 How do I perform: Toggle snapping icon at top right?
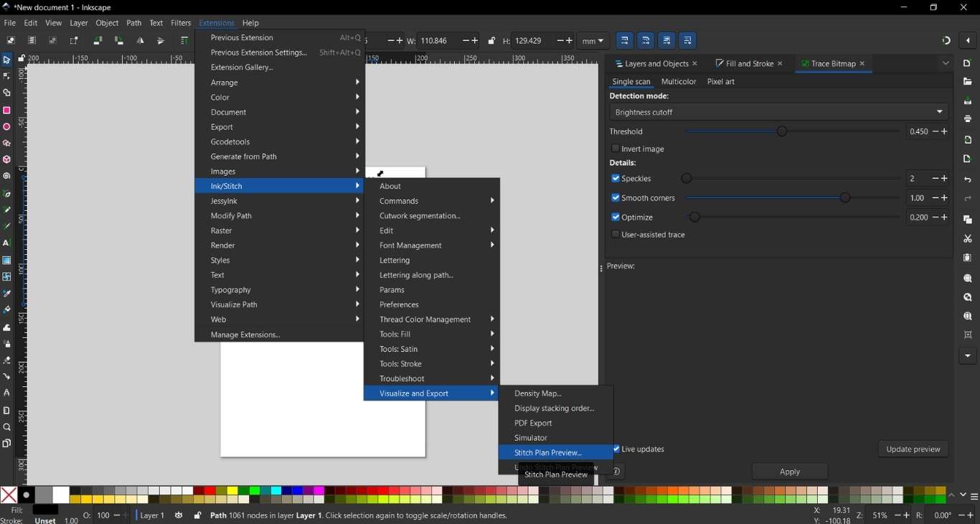pos(946,41)
